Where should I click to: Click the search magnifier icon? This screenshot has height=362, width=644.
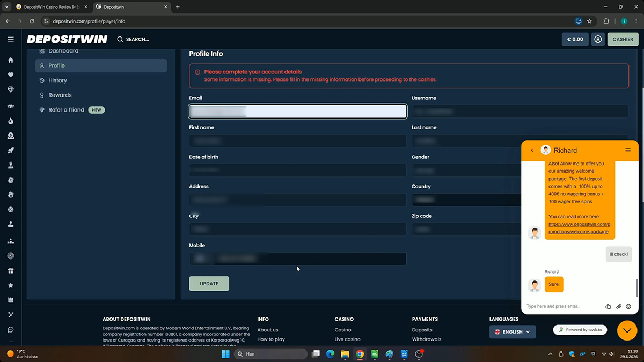pos(120,39)
